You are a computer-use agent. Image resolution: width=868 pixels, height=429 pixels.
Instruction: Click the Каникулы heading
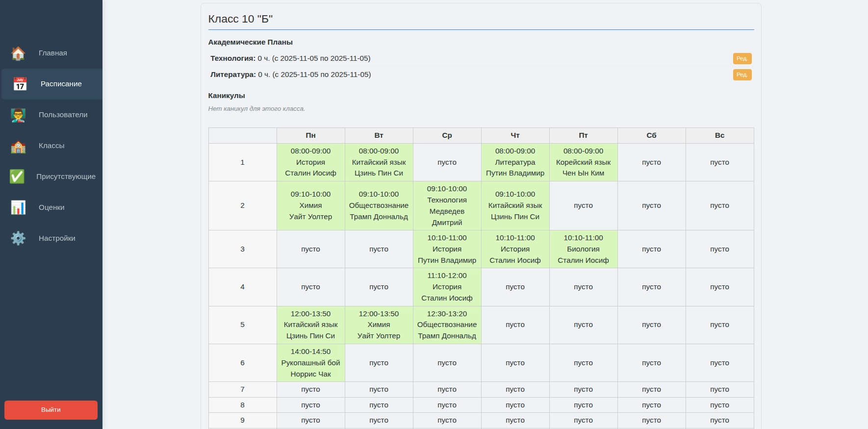coord(227,96)
